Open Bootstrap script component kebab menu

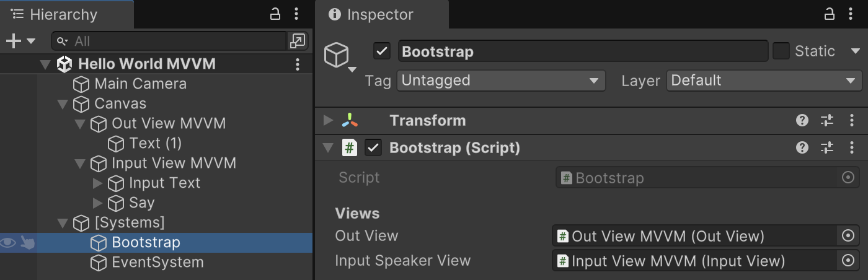click(x=852, y=147)
